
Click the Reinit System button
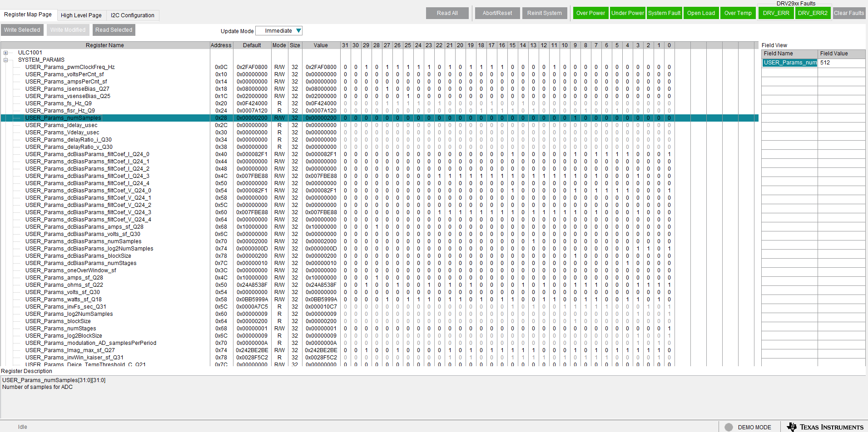545,13
